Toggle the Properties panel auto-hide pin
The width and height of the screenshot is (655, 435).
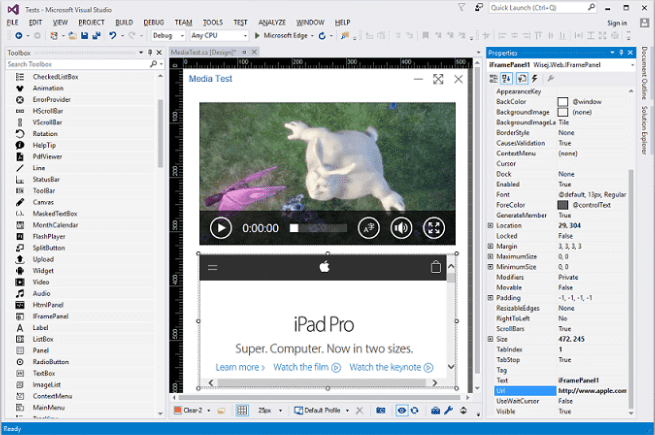(x=621, y=53)
